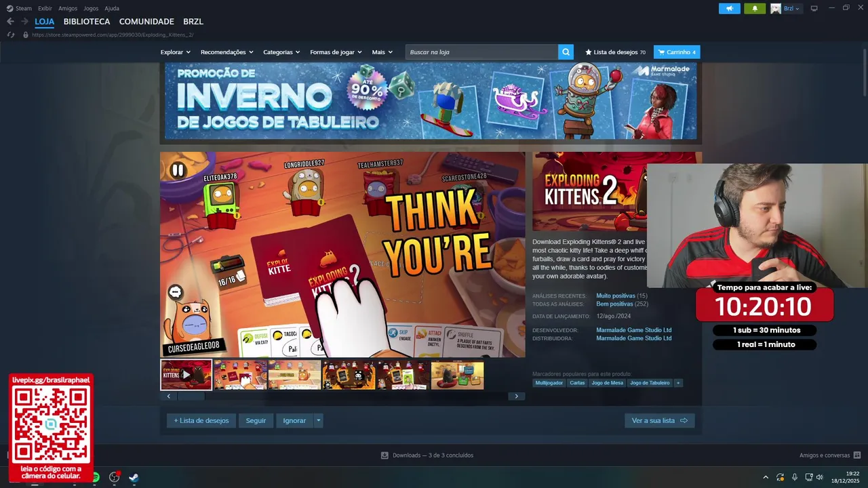Switch to Big Picture mode icon
Image resolution: width=868 pixels, height=488 pixels.
pos(814,8)
